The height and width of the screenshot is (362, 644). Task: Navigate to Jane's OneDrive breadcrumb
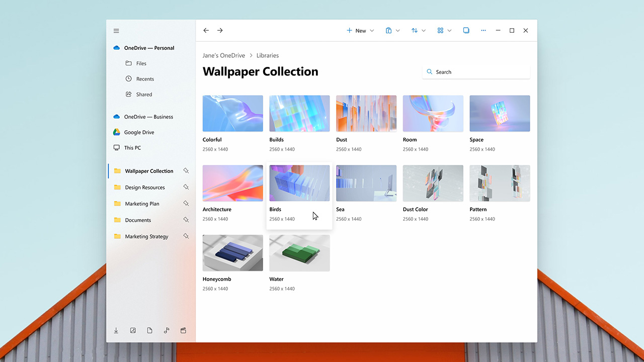(x=224, y=55)
